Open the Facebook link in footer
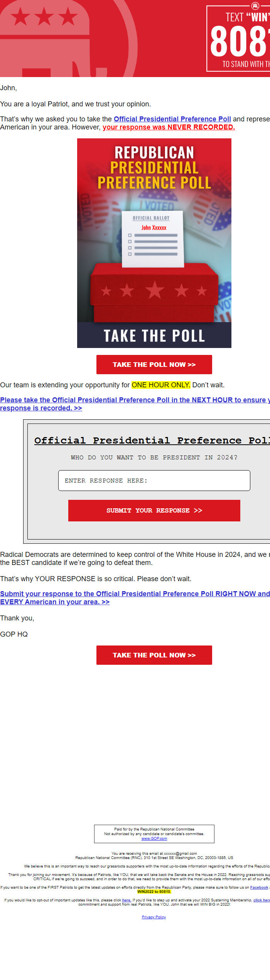 pyautogui.click(x=259, y=887)
